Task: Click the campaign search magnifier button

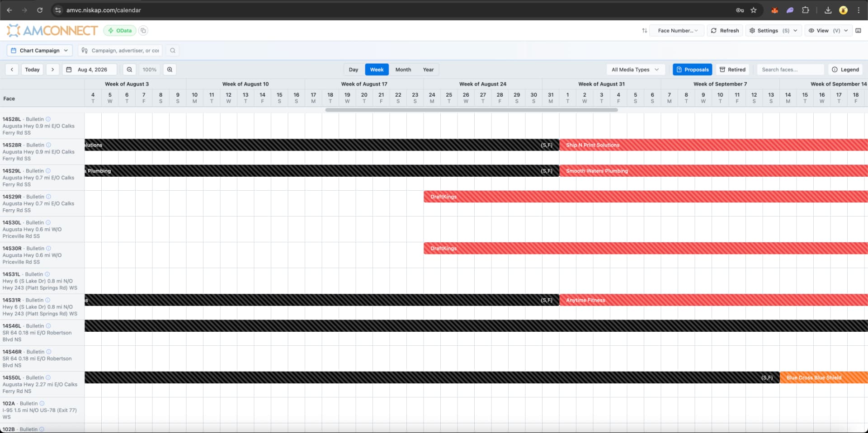Action: click(x=172, y=51)
